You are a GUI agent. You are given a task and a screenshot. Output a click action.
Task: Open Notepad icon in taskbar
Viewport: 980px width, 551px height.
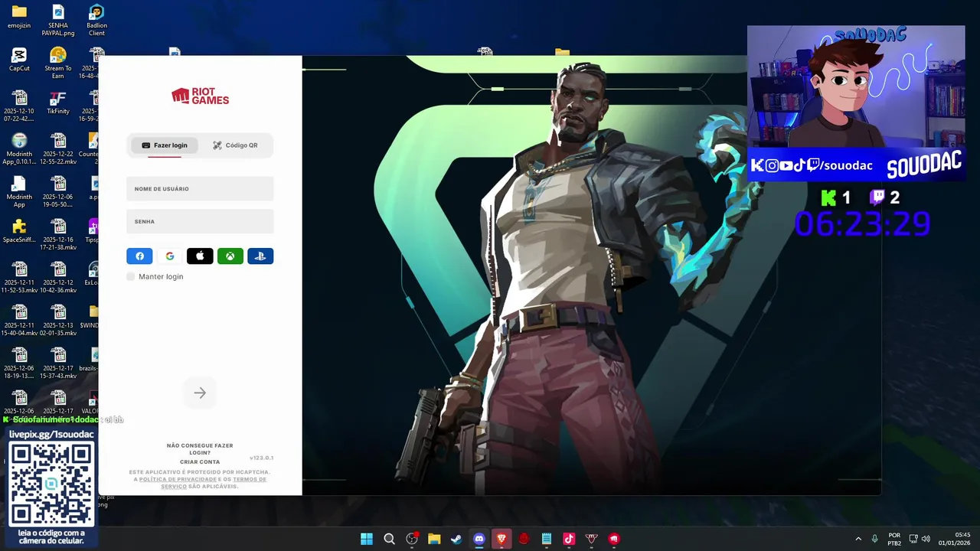point(547,539)
